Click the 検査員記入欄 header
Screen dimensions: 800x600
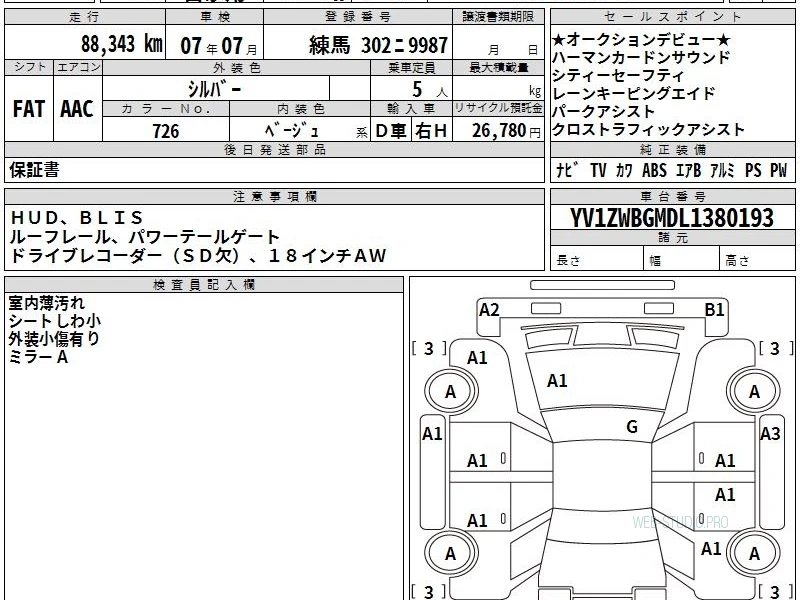(x=204, y=285)
